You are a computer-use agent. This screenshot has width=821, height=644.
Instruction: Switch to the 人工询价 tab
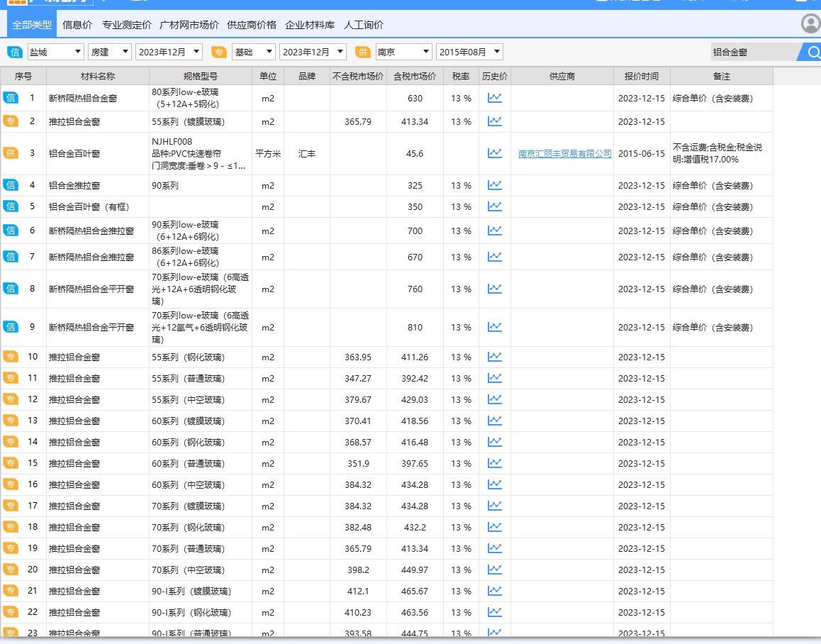pyautogui.click(x=364, y=25)
